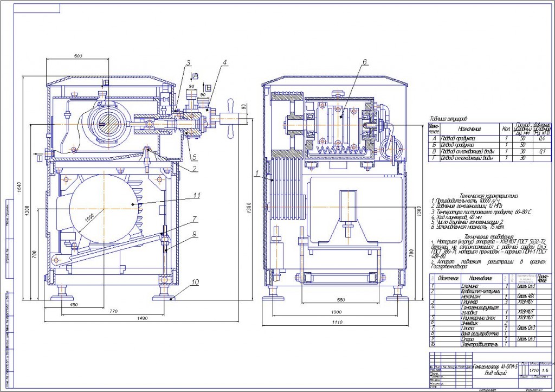This screenshot has width=555, height=392.
Task: Click the 'Наименование' header in the parts list
Action: (x=481, y=278)
